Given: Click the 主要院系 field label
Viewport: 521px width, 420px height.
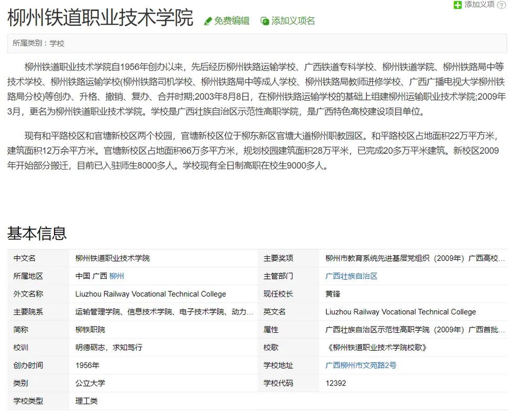Looking at the screenshot, I should click(28, 312).
